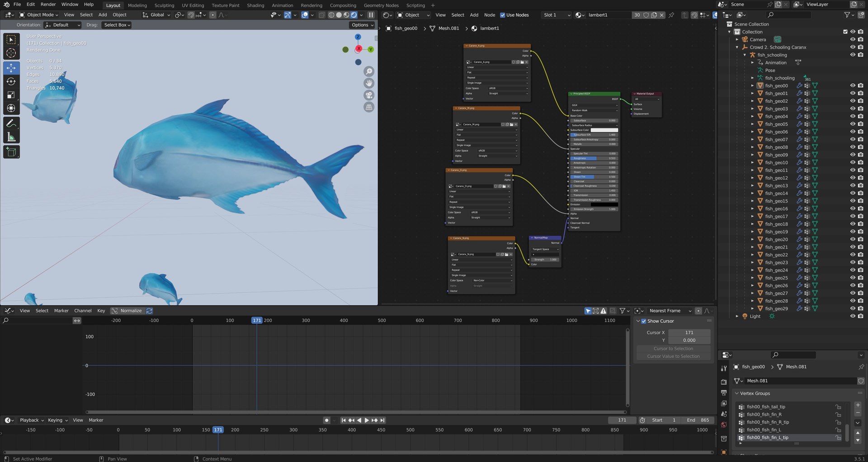The width and height of the screenshot is (868, 462).
Task: Click Cursor Value to Selection button
Action: [673, 356]
